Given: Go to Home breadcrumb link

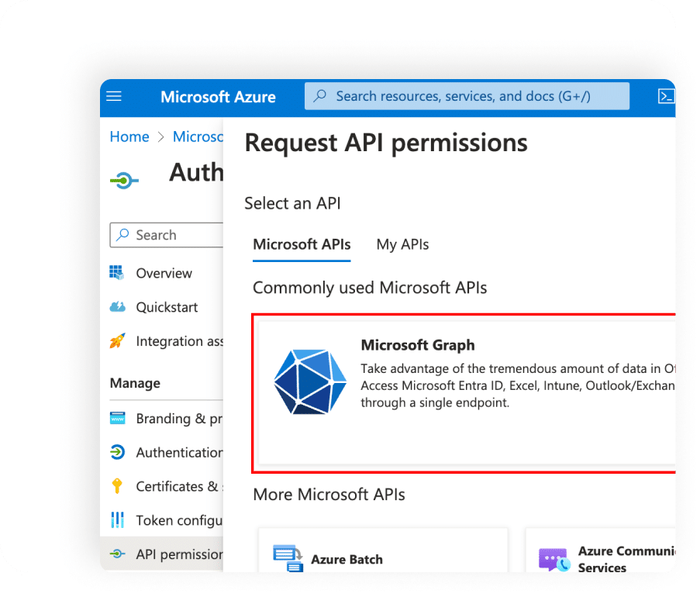Looking at the screenshot, I should coord(129,137).
